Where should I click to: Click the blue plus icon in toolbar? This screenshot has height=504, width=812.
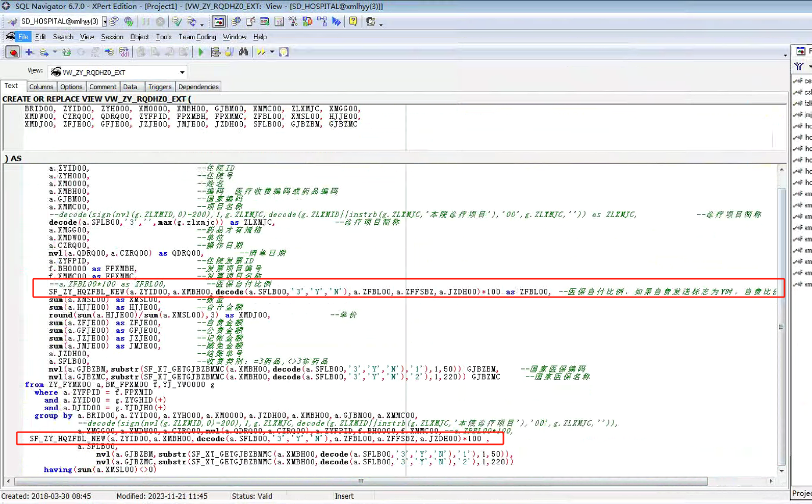[29, 52]
